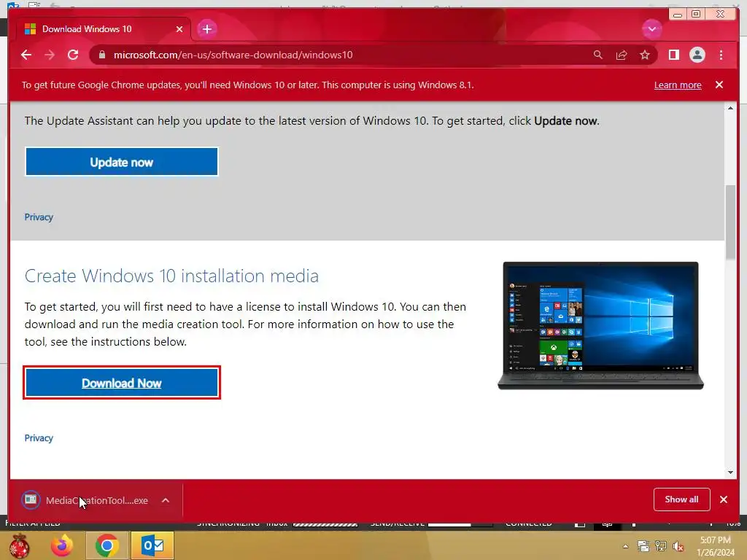
Task: Open the Privacy link under Update now
Action: [x=39, y=217]
